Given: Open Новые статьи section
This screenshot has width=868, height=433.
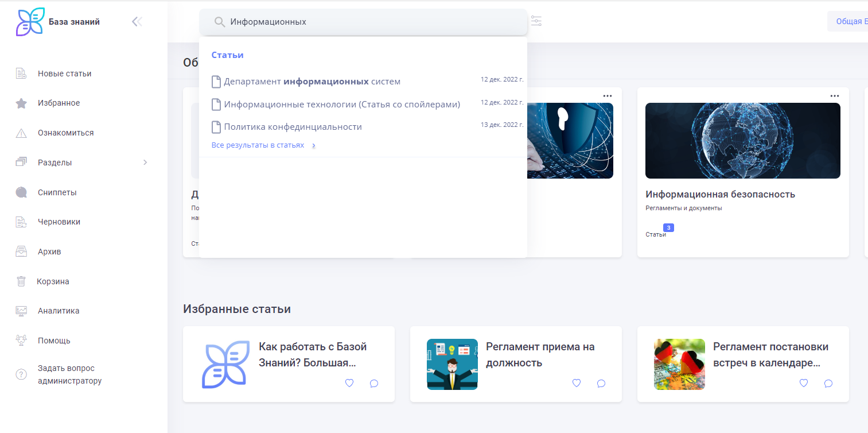Looking at the screenshot, I should point(65,74).
